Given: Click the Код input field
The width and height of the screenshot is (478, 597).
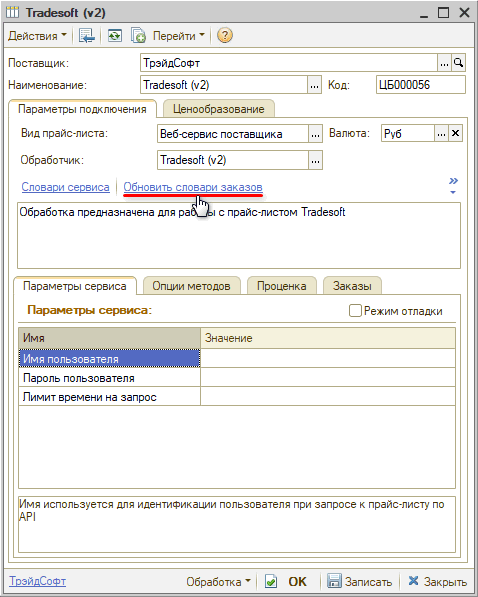Looking at the screenshot, I should (x=421, y=85).
